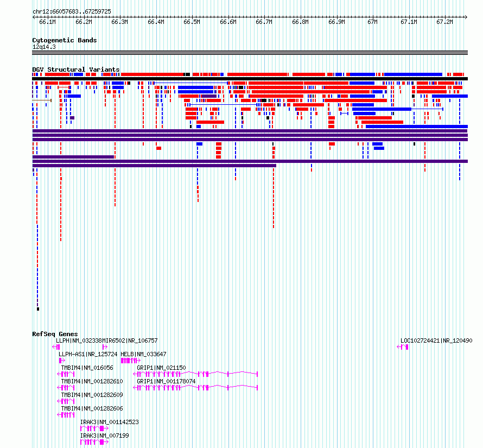Select HELB|NM_033647 gene label
Viewport: 483px width, 448px height.
143,354
